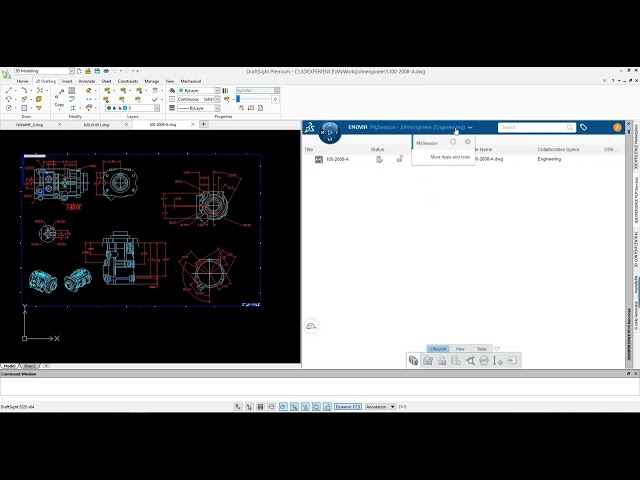Screen dimensions: 640x480
Task: Toggle the Dynamic CCS button in status bar
Action: pos(348,407)
